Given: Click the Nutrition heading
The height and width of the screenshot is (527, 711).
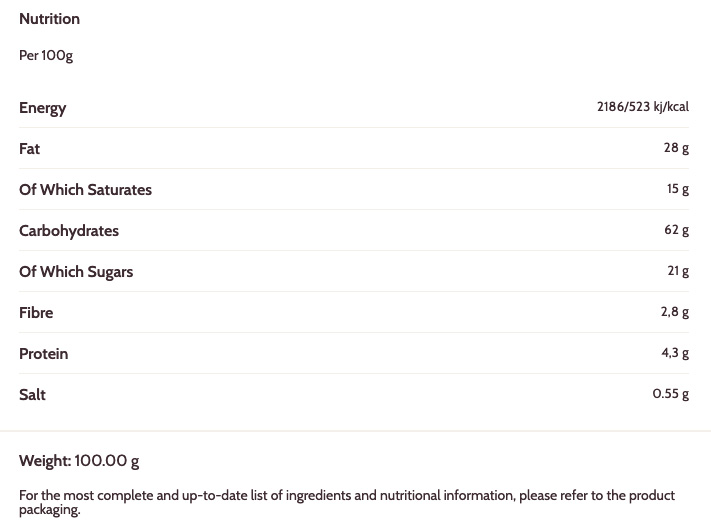Looking at the screenshot, I should (49, 19).
